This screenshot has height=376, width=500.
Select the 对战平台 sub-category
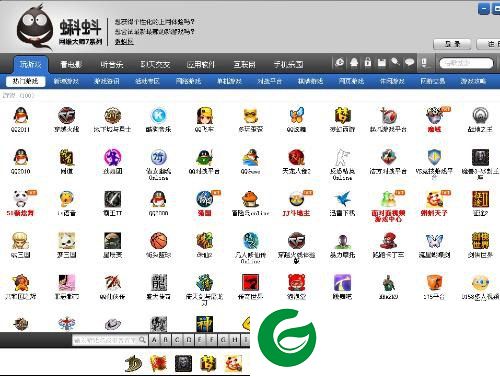pos(270,81)
